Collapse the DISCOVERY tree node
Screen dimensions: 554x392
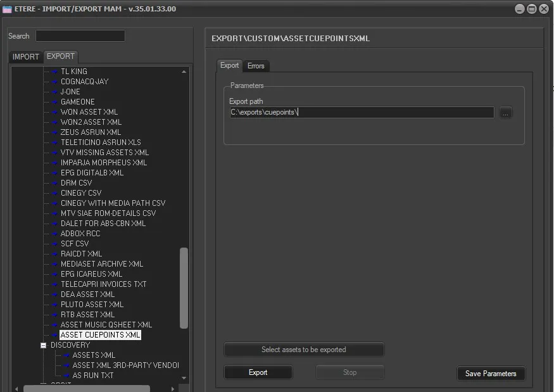(x=44, y=345)
